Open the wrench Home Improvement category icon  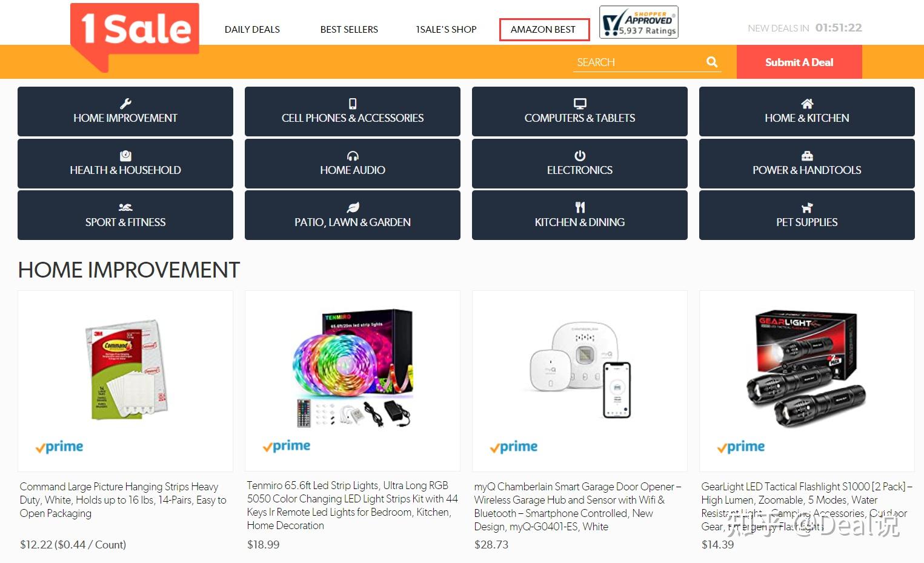click(125, 104)
